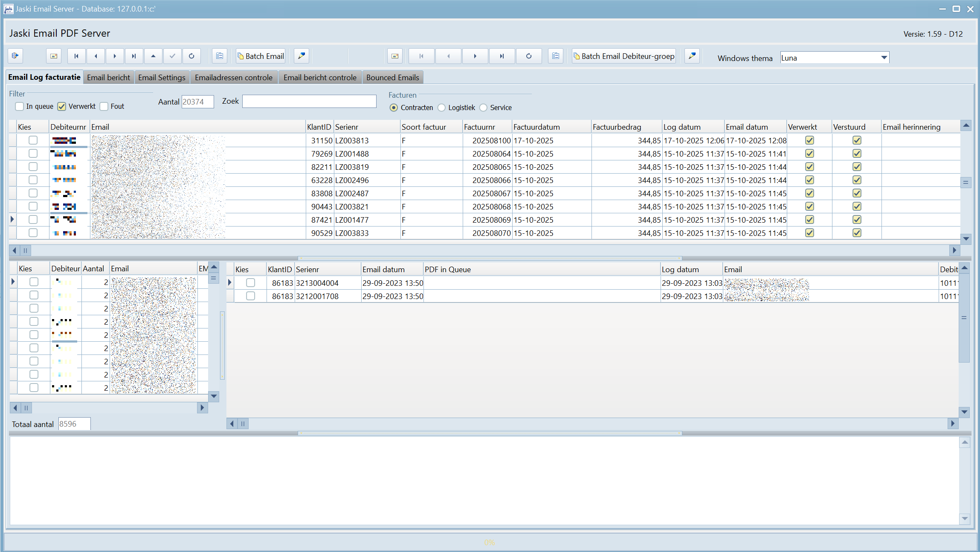This screenshot has height=552, width=980.
Task: Open the Bounced Emails tab
Action: point(392,77)
